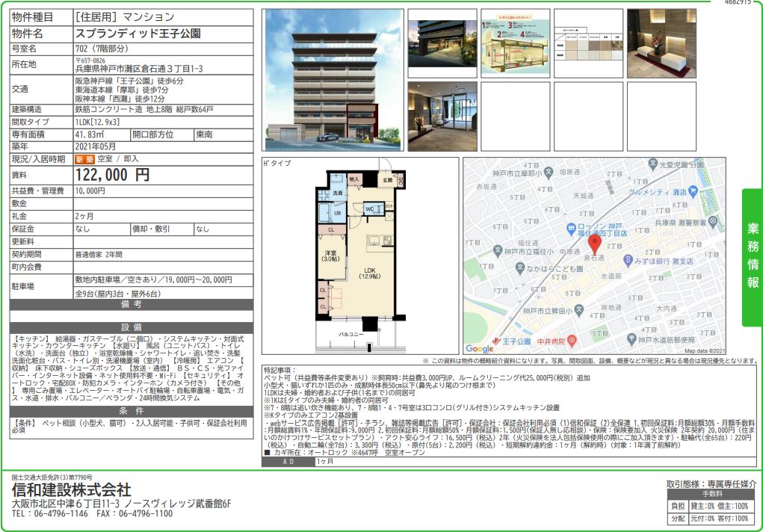
Task: Click the 備考 section header
Action: click(132, 305)
